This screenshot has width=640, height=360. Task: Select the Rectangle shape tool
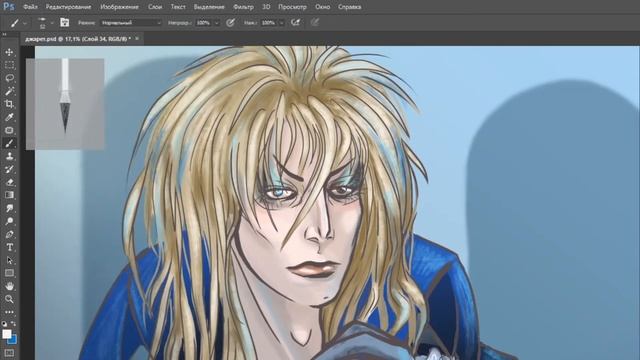9,273
